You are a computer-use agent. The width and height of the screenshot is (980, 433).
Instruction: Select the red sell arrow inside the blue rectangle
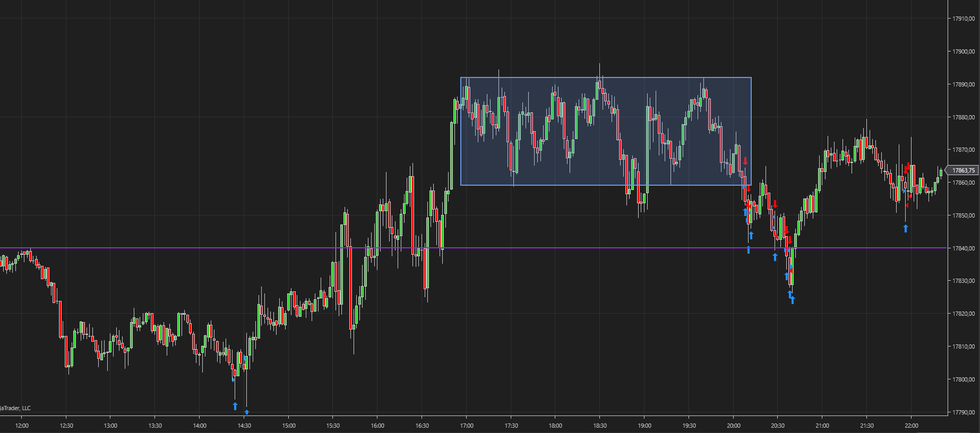tap(745, 161)
